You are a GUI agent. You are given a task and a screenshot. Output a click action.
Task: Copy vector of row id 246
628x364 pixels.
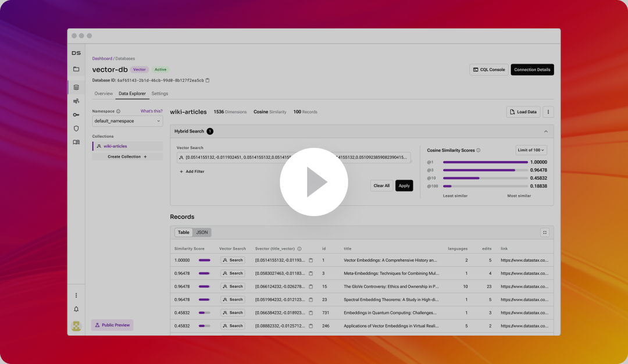311,326
